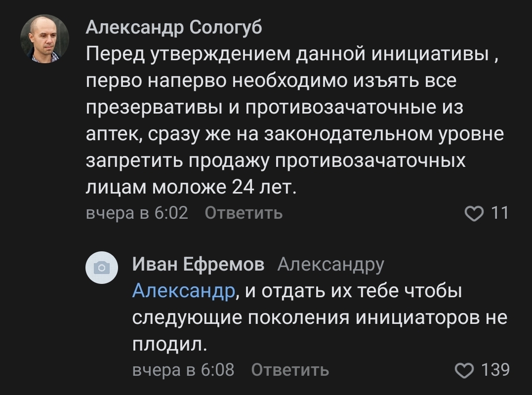Click the like count 11
The height and width of the screenshot is (395, 532).
click(499, 213)
